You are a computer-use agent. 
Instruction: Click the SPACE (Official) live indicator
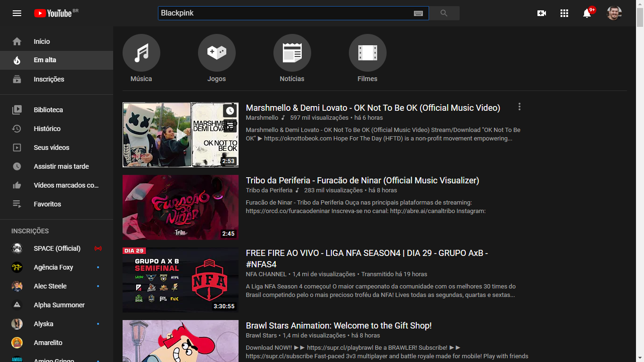pyautogui.click(x=98, y=248)
